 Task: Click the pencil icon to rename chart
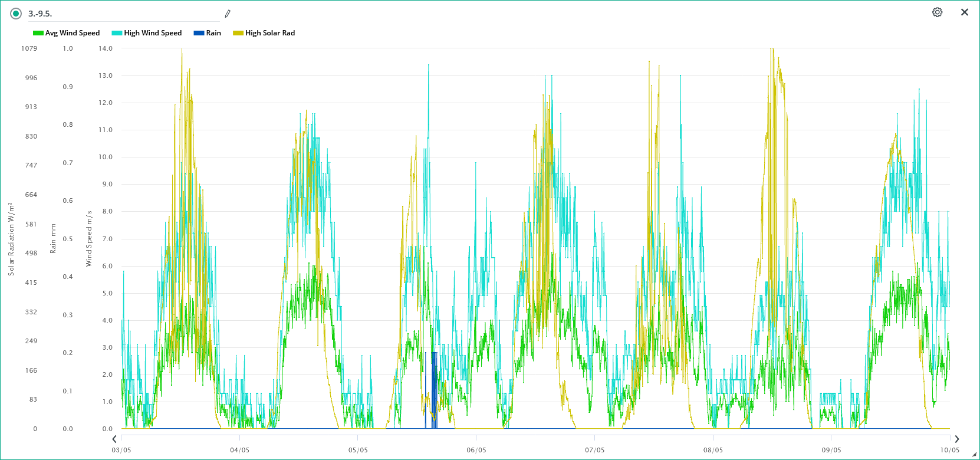[x=227, y=14]
